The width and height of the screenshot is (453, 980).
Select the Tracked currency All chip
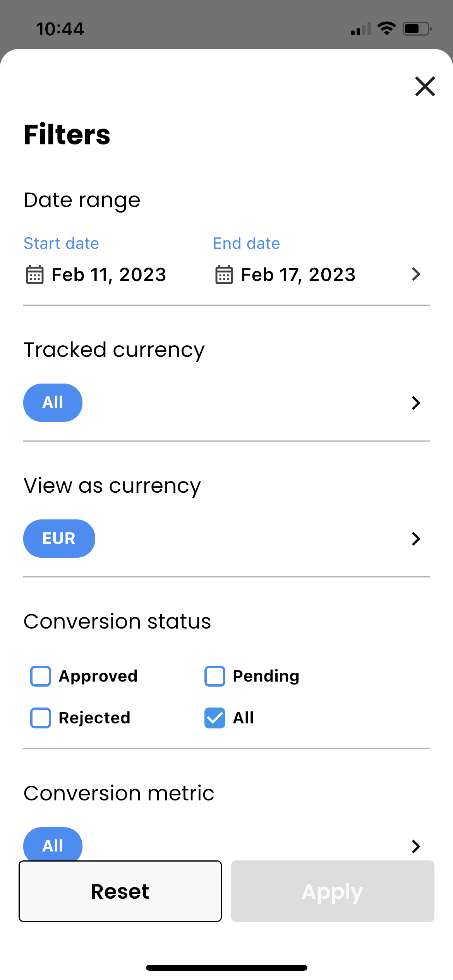[x=53, y=403]
